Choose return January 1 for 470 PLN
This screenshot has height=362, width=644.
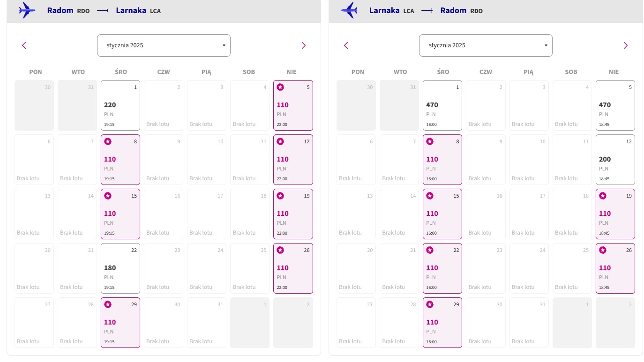pyautogui.click(x=442, y=105)
